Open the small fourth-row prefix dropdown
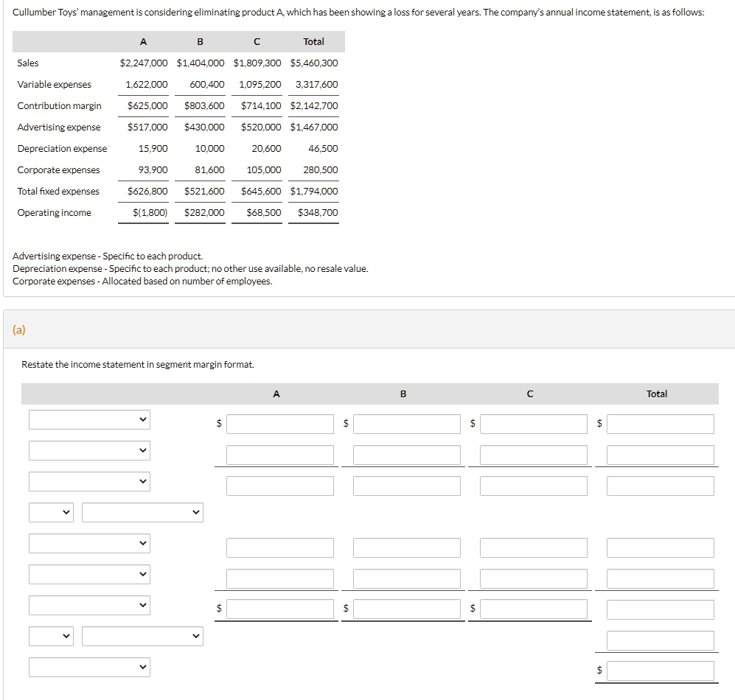The image size is (735, 700). click(51, 512)
